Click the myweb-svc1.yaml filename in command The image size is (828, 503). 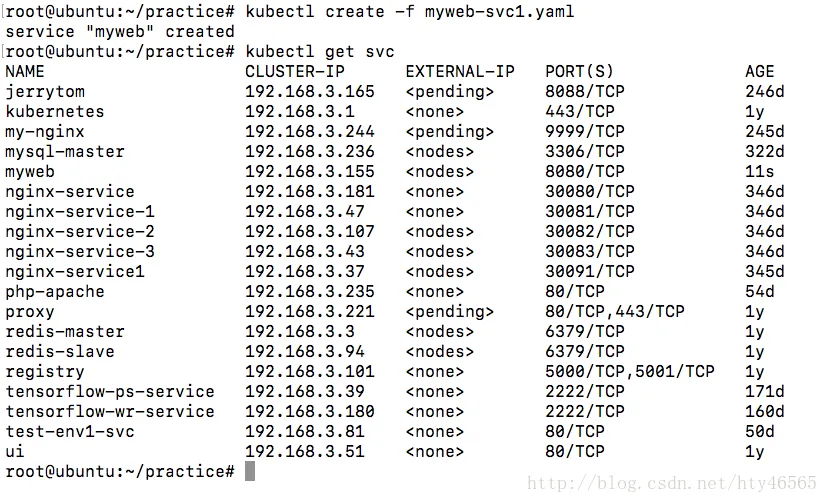click(499, 12)
